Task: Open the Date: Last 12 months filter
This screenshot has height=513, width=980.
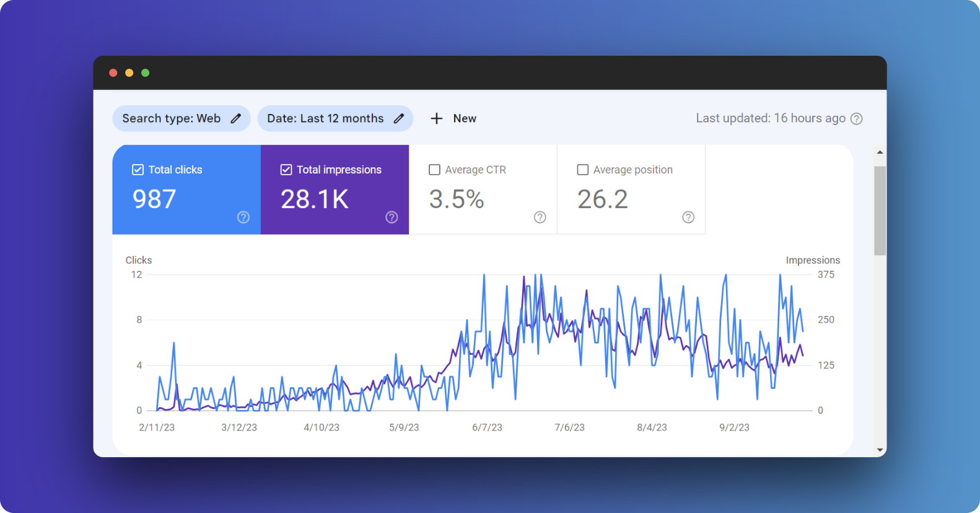Action: click(325, 118)
